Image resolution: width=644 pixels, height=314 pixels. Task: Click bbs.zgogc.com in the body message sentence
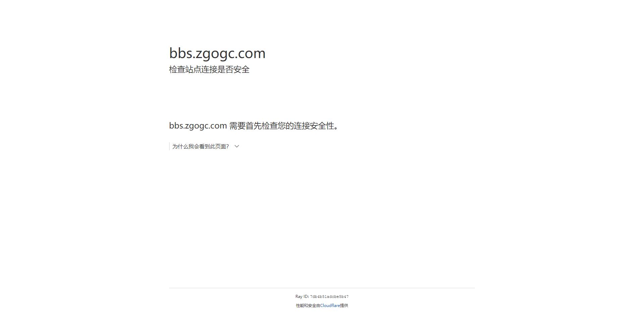click(198, 126)
